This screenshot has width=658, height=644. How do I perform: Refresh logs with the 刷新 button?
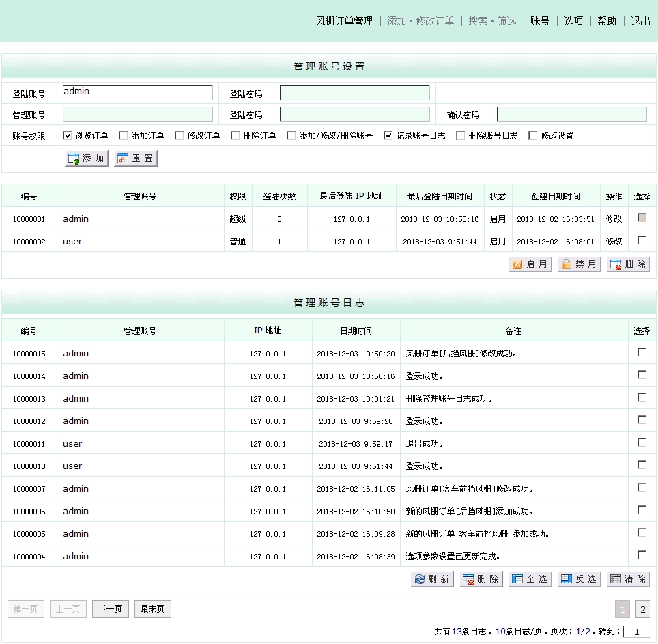click(431, 579)
